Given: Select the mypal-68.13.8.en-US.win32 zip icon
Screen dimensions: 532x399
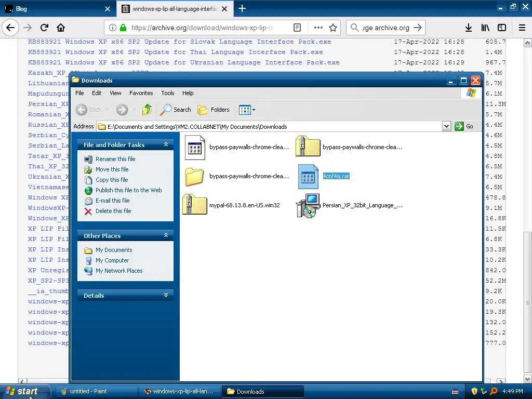Looking at the screenshot, I should coord(194,204).
